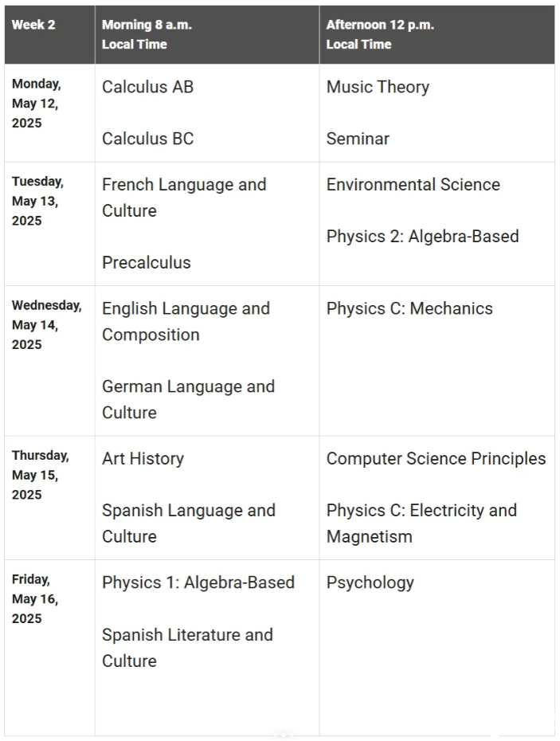Click the Seminar exam entry
Screen dimensions: 560x741
click(358, 139)
